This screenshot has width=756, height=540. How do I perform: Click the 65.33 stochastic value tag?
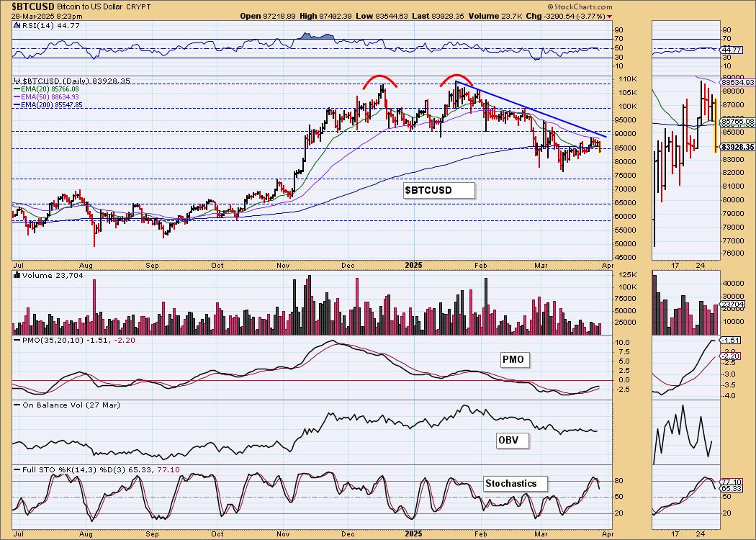[732, 488]
